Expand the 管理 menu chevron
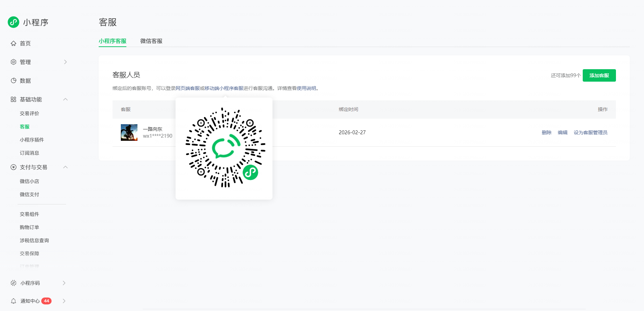Viewport: 644px width, 311px height. tap(65, 62)
